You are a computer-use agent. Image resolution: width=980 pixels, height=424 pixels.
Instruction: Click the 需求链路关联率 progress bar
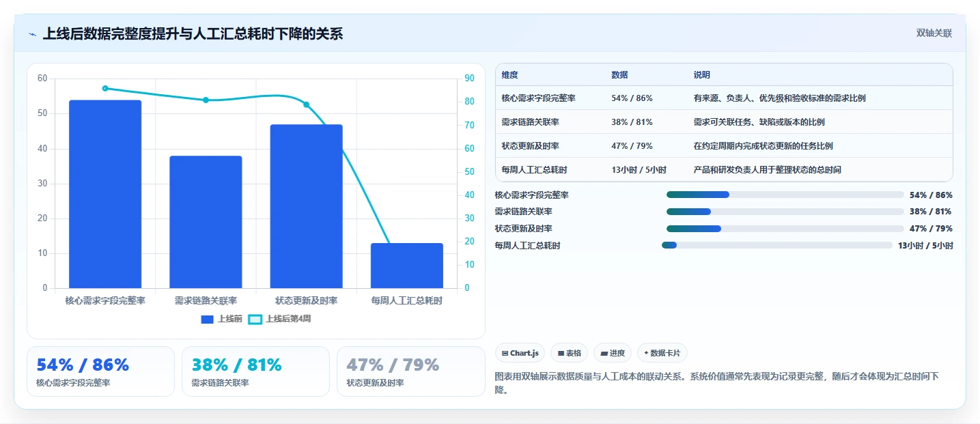coord(785,212)
